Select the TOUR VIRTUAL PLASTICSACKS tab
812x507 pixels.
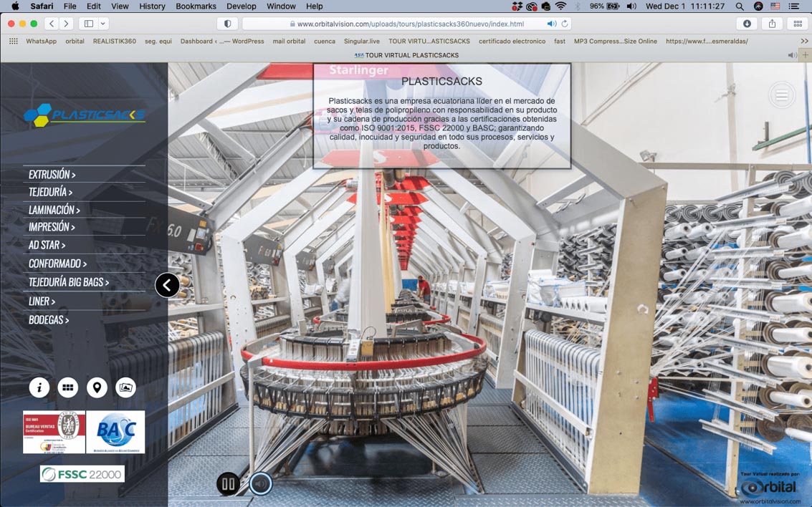click(406, 55)
